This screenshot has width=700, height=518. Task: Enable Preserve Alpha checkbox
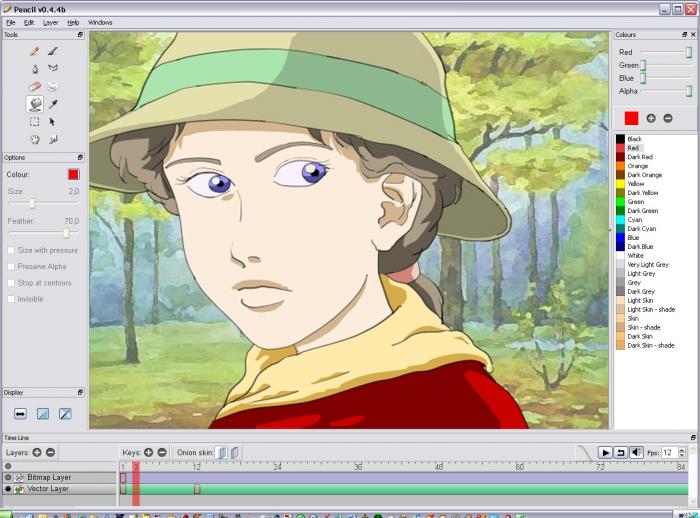coord(11,267)
